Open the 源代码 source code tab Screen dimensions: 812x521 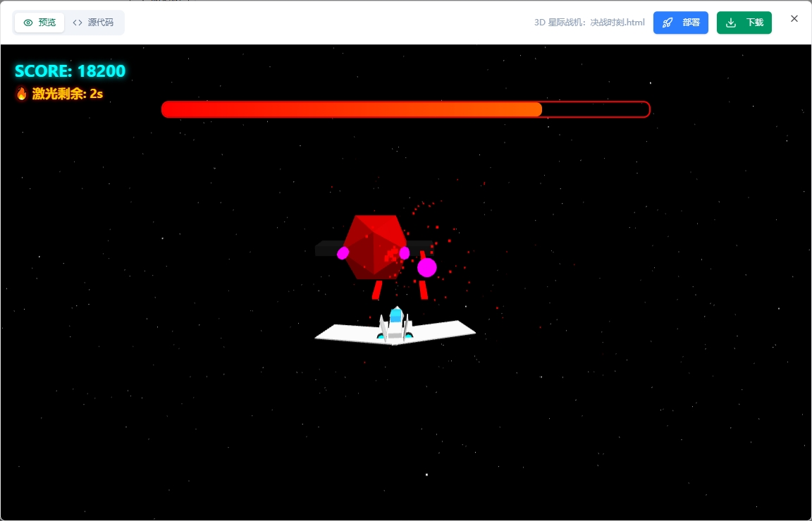click(x=93, y=23)
